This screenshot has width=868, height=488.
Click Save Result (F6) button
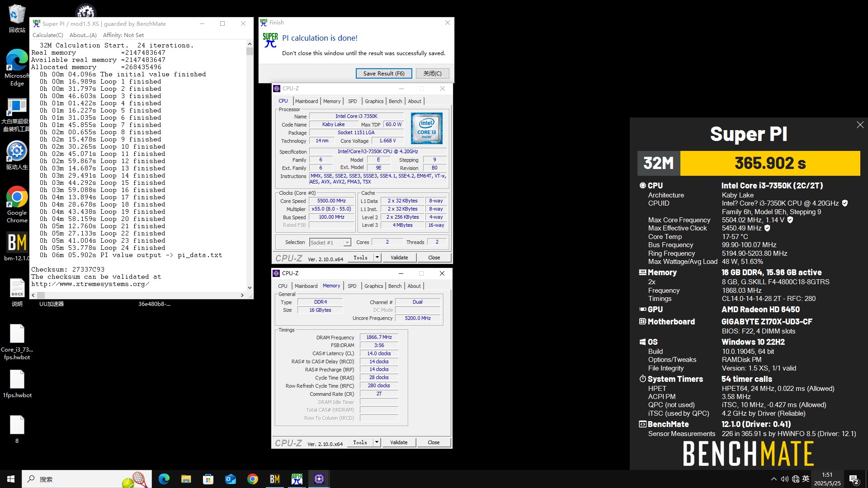pos(384,74)
